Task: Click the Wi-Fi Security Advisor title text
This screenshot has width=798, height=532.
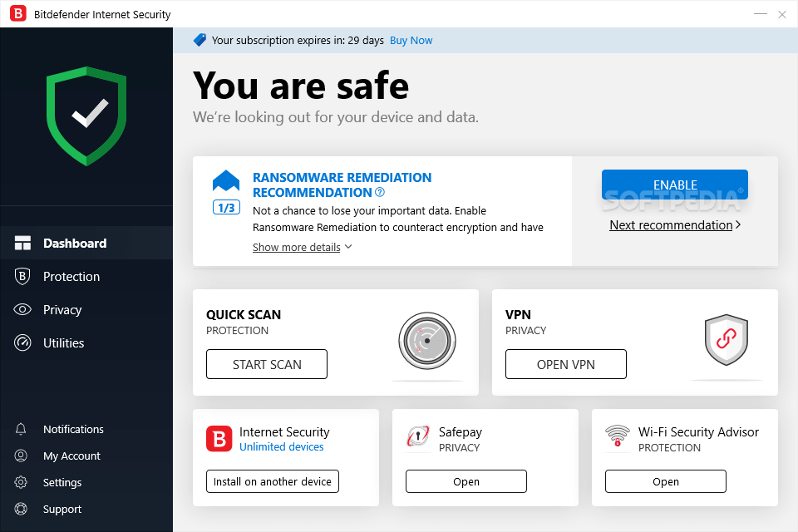Action: click(x=698, y=431)
